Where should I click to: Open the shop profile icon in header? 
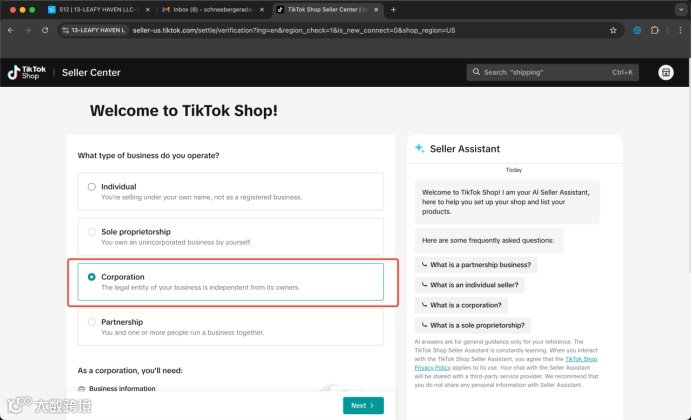click(x=666, y=72)
